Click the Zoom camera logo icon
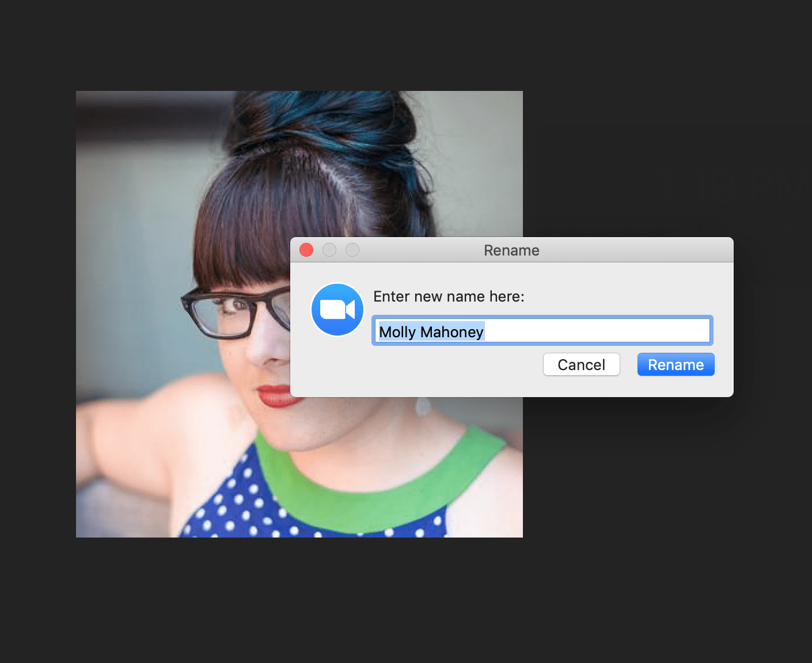The width and height of the screenshot is (812, 663). 337,310
